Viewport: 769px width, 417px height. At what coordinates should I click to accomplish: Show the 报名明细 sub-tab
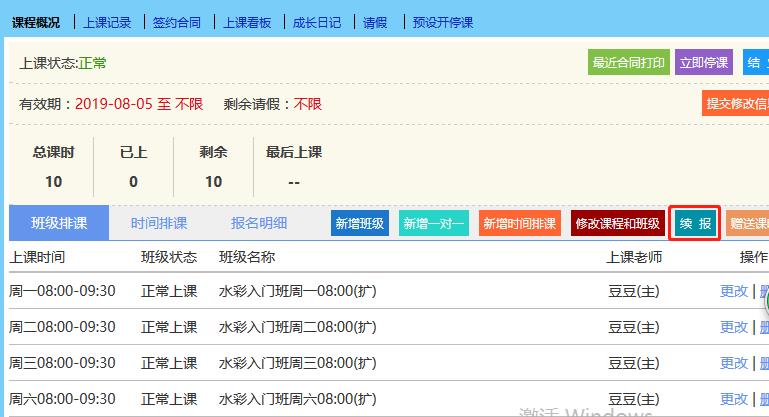pos(258,223)
